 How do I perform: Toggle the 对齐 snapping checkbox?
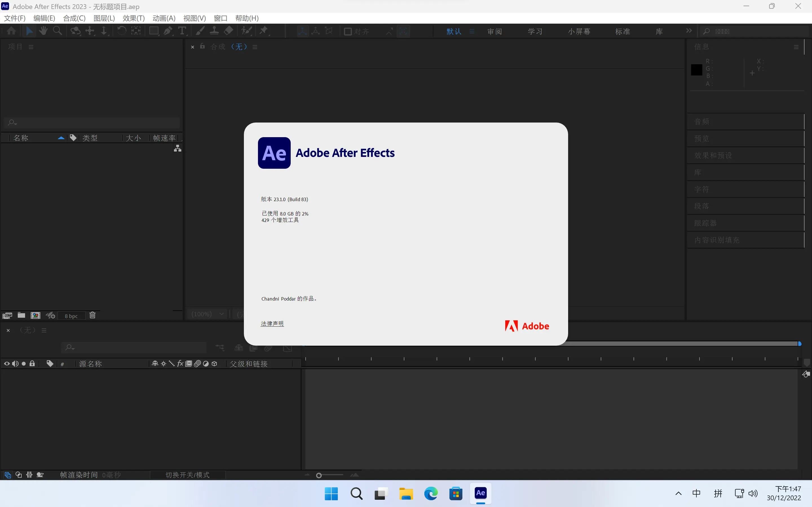(348, 32)
